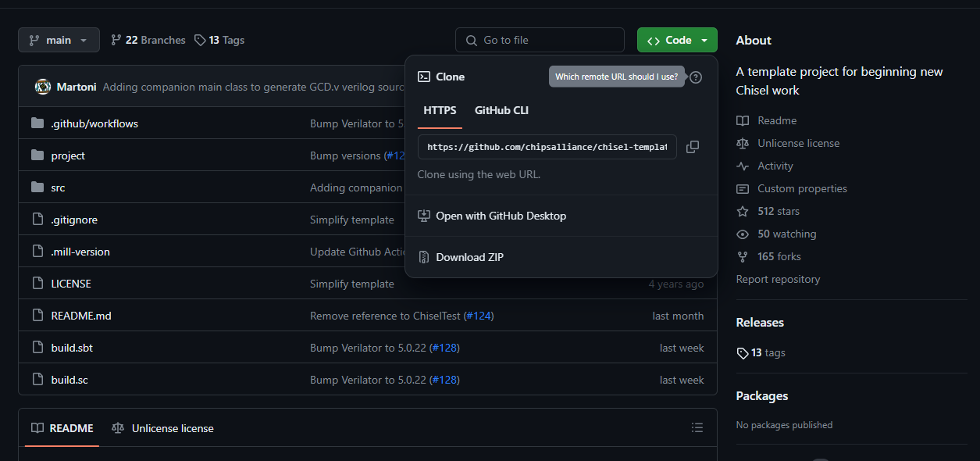980x461 pixels.
Task: Click the project folder icon
Action: 37,155
